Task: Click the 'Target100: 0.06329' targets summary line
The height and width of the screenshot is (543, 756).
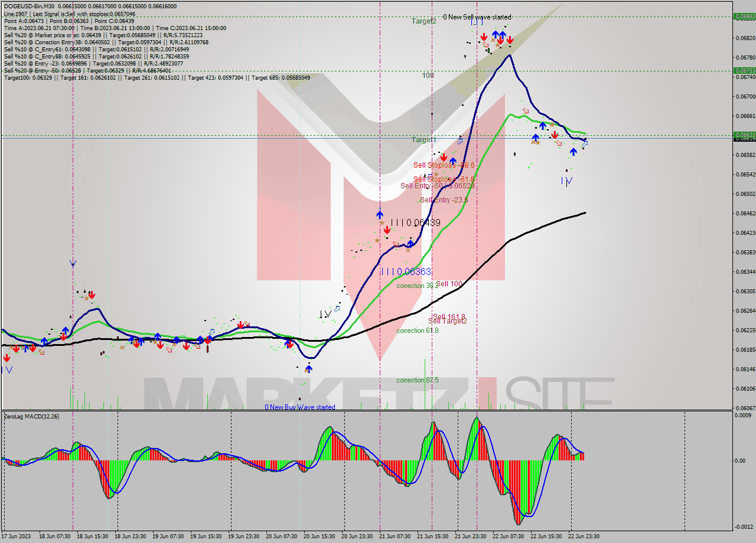Action: (x=157, y=77)
